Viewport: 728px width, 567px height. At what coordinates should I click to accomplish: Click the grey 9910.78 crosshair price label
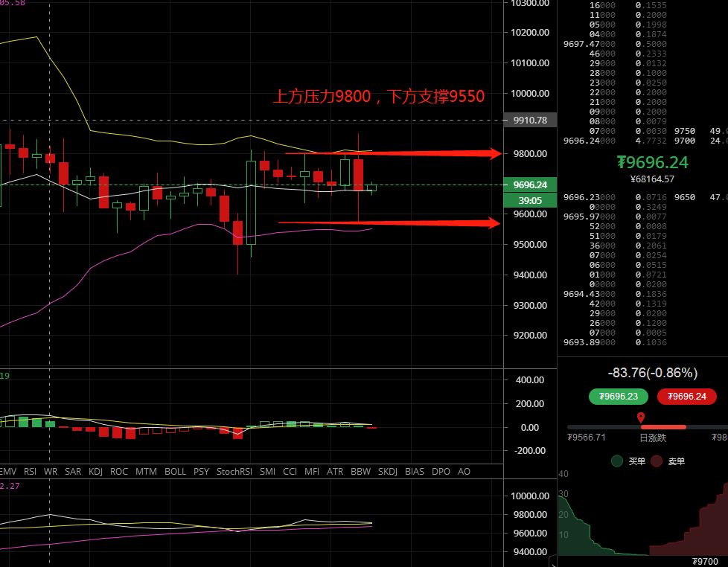530,121
